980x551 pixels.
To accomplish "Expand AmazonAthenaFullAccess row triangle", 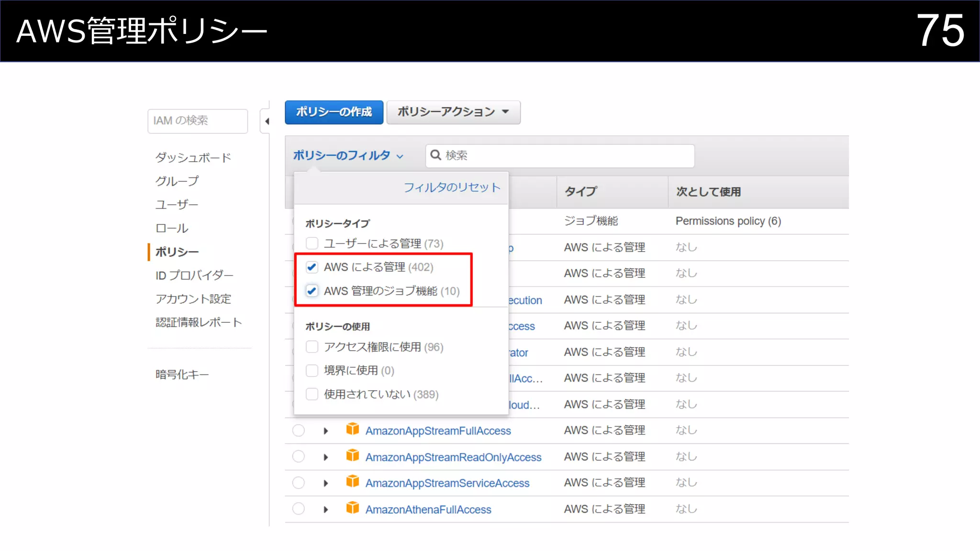I will (x=326, y=509).
